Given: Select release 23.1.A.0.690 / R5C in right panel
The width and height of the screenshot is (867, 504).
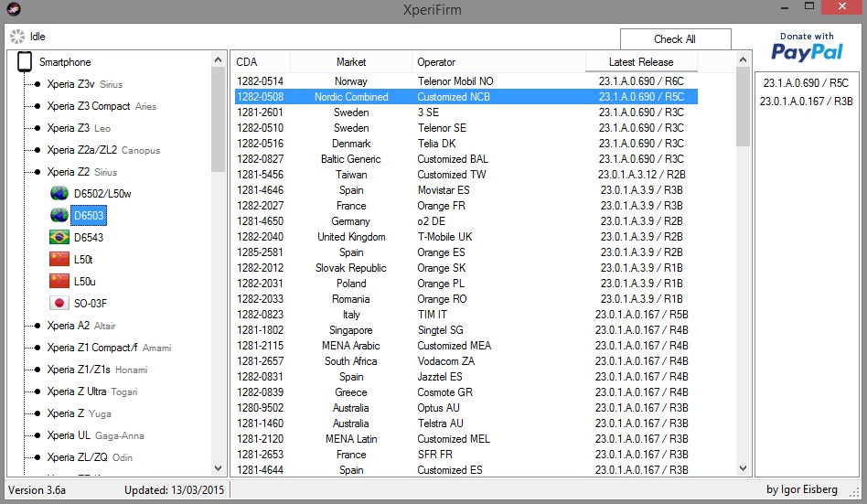Looking at the screenshot, I should coord(806,83).
